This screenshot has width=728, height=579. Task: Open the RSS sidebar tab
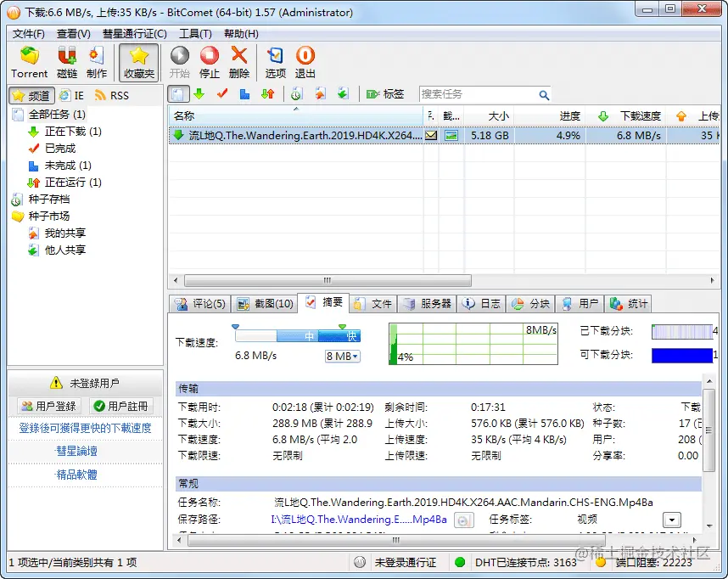(112, 96)
